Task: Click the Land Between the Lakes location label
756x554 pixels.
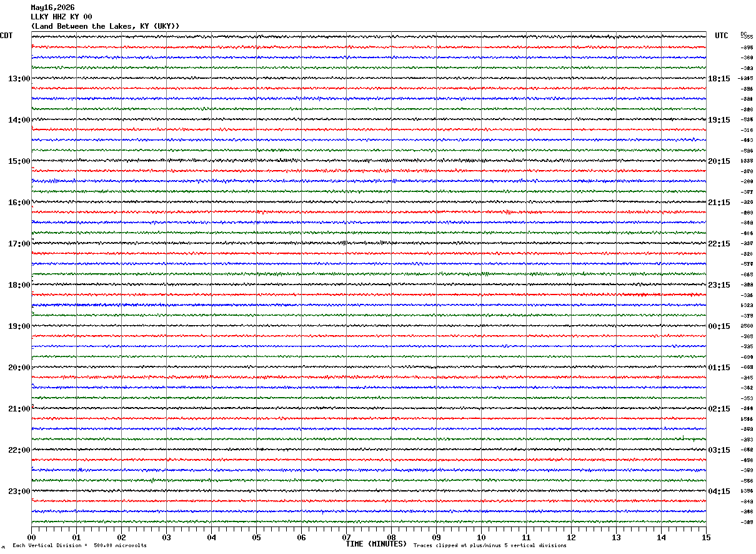Action: (105, 26)
